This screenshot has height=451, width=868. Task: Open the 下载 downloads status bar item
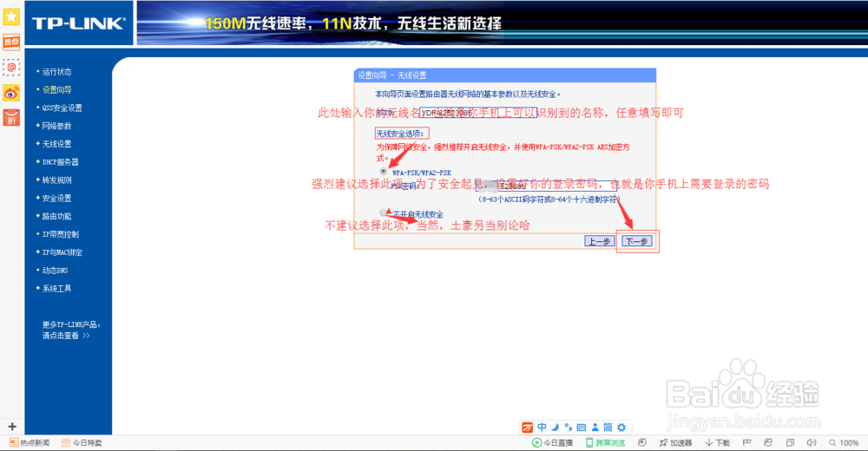click(718, 442)
